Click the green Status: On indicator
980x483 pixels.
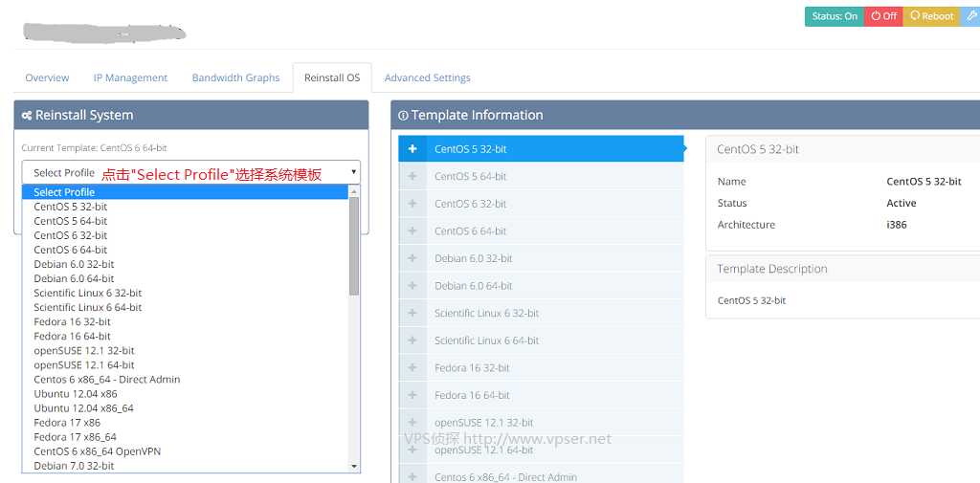pyautogui.click(x=835, y=16)
